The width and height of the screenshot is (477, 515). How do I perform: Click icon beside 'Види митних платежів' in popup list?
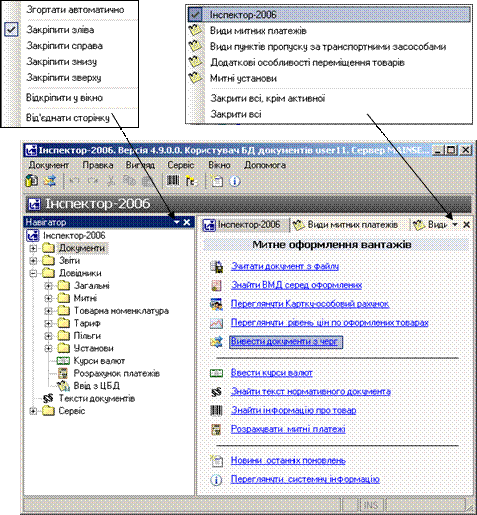click(195, 31)
